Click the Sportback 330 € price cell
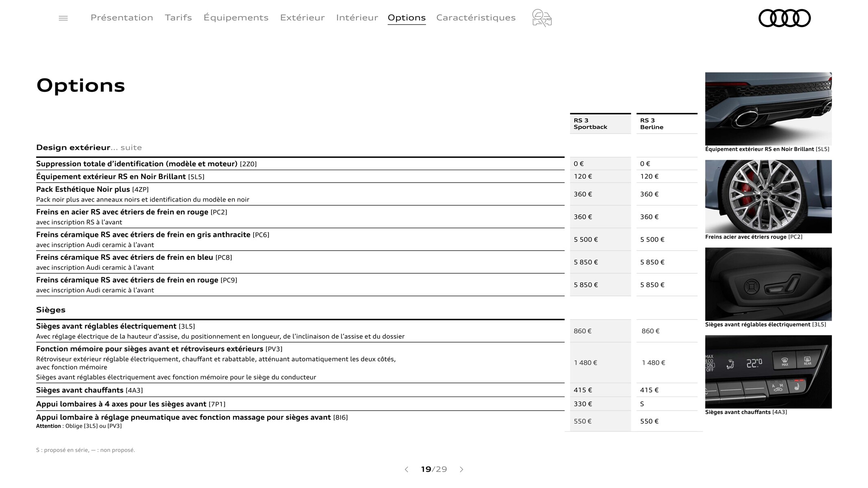This screenshot has height=488, width=868. 600,404
